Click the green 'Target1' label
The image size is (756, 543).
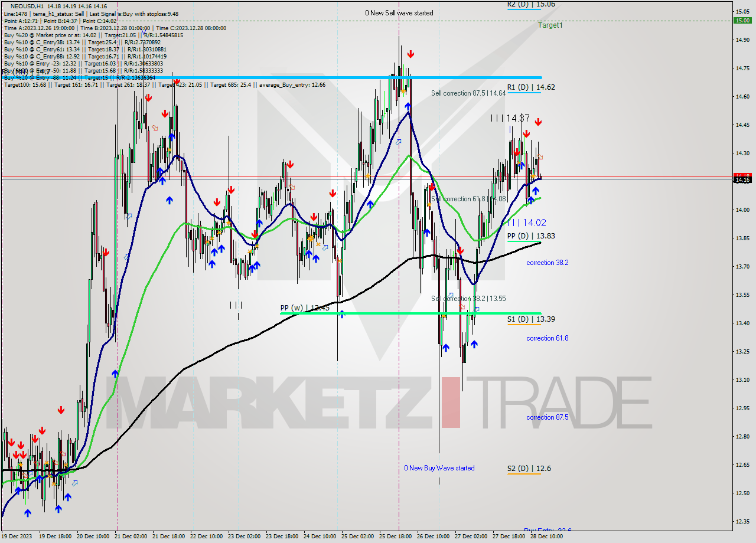550,25
